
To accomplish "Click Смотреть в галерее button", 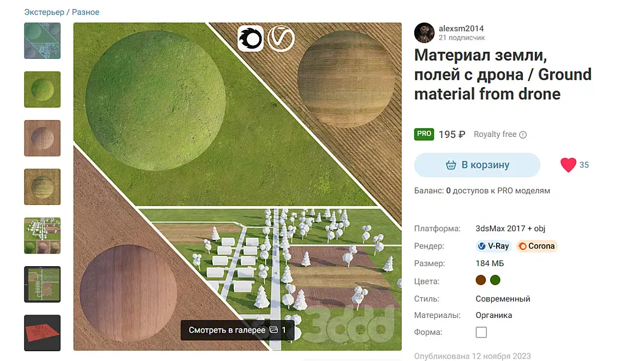I will click(x=237, y=330).
